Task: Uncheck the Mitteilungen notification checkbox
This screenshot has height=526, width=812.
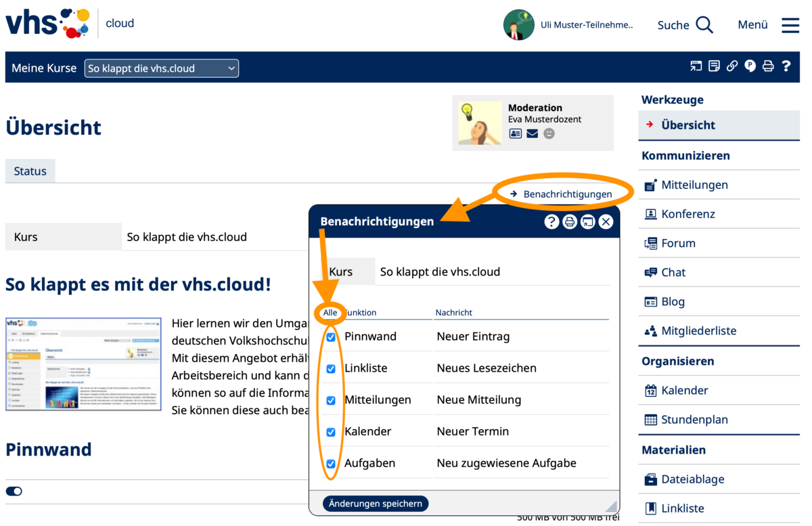Action: [x=331, y=401]
